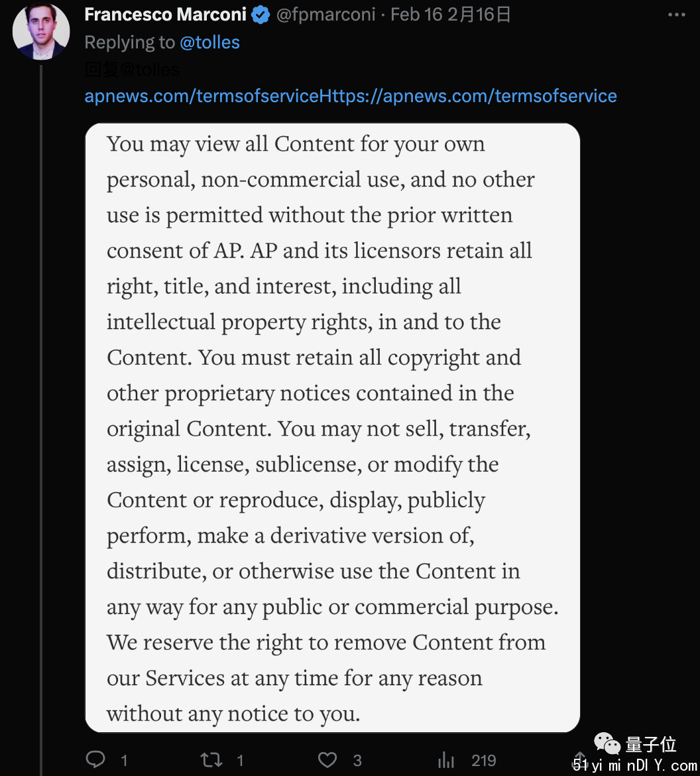Like the tweet with the heart icon
The height and width of the screenshot is (776, 700).
tap(327, 759)
